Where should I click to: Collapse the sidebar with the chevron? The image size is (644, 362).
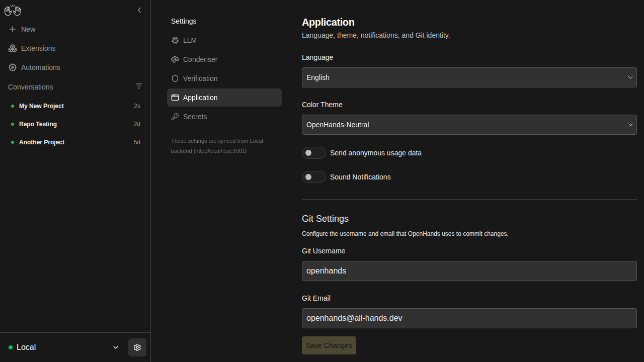pyautogui.click(x=139, y=10)
